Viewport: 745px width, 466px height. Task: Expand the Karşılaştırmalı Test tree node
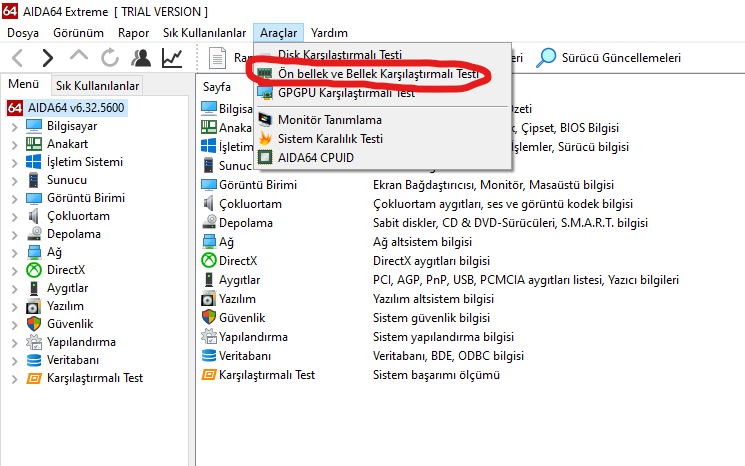click(x=14, y=379)
